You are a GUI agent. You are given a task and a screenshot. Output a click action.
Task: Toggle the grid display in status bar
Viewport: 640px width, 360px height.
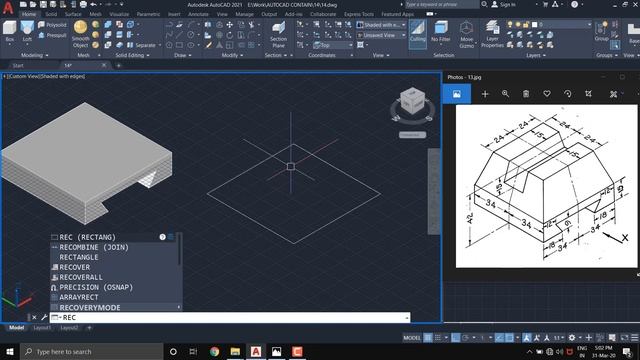point(428,338)
